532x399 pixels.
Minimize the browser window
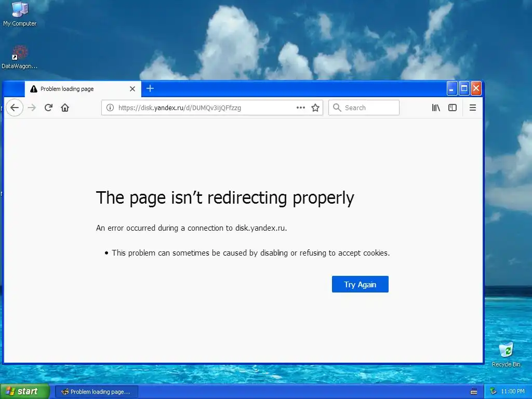(x=451, y=88)
